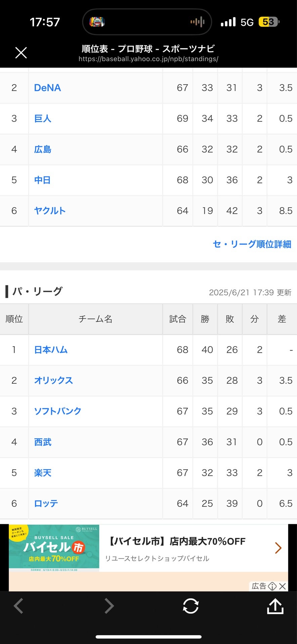Viewport: 297px width, 644px height.
Task: Tap the BUYSELL バイセル市 ad banner image
Action: coord(54,548)
